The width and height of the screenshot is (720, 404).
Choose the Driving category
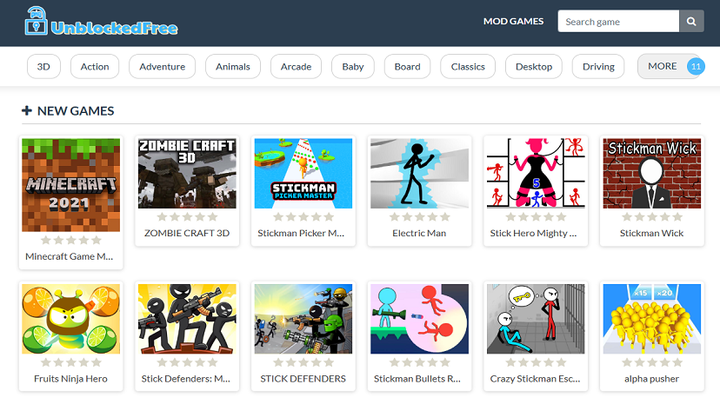click(x=598, y=67)
